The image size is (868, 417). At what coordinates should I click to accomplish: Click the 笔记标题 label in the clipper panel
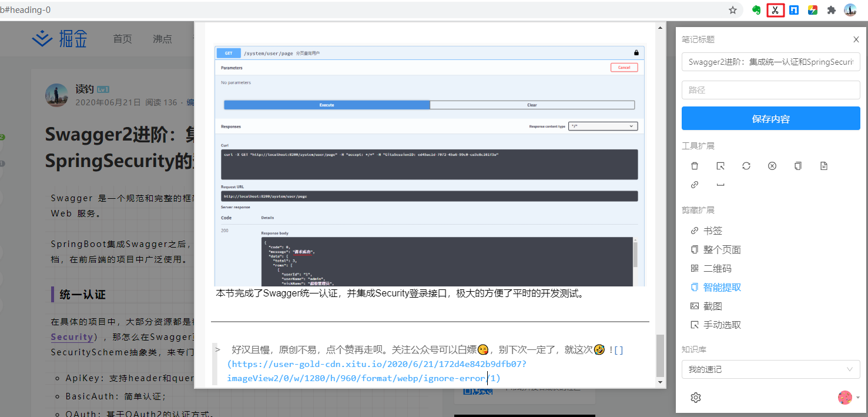click(698, 39)
